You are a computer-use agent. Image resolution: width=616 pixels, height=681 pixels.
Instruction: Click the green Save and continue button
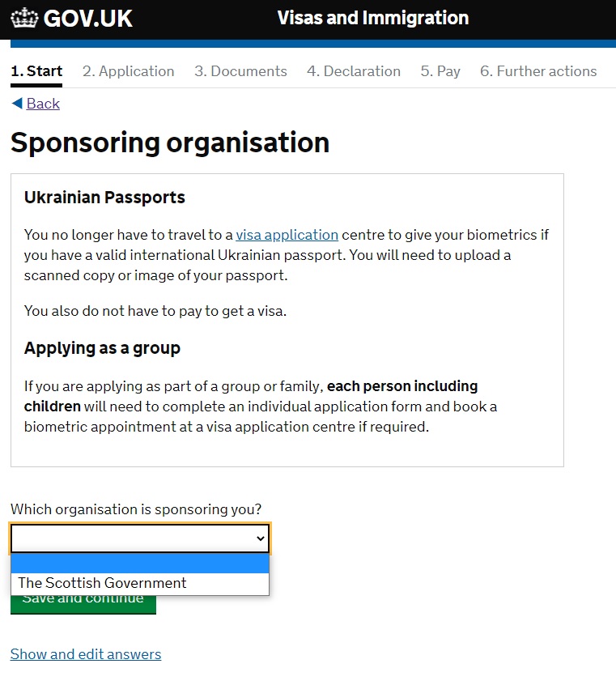(83, 604)
